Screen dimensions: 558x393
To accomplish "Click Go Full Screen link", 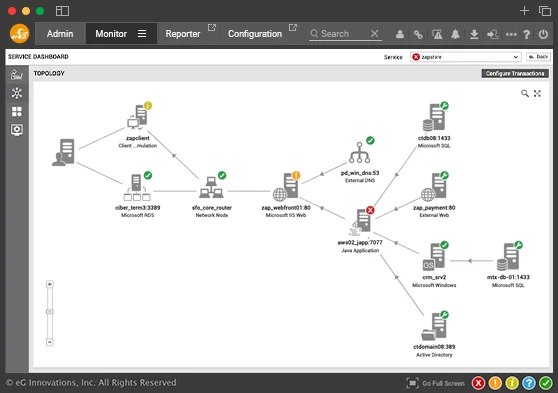I will point(436,383).
